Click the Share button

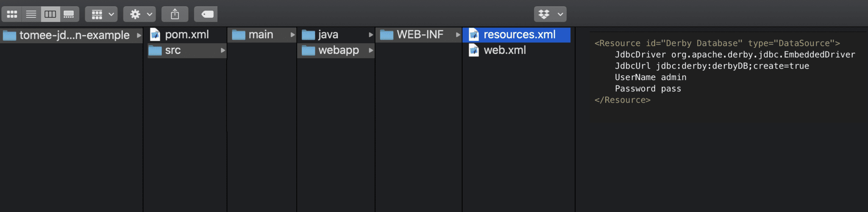coord(175,14)
